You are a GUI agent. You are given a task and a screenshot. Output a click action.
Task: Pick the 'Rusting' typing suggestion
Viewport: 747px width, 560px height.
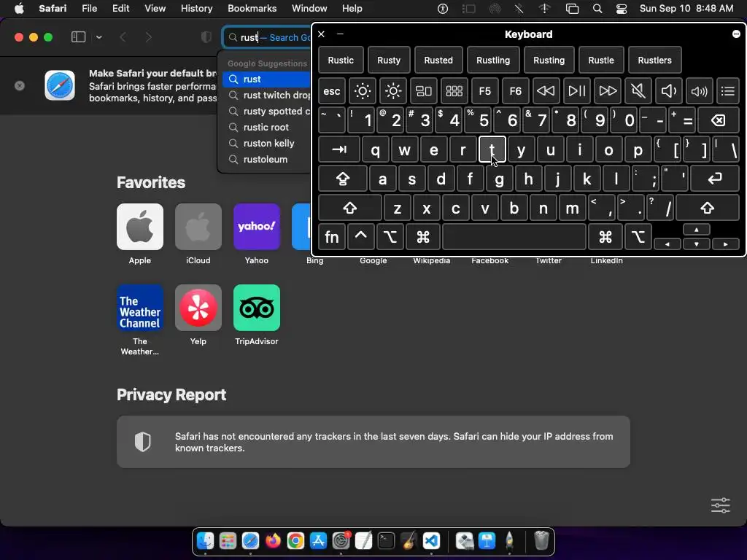549,61
